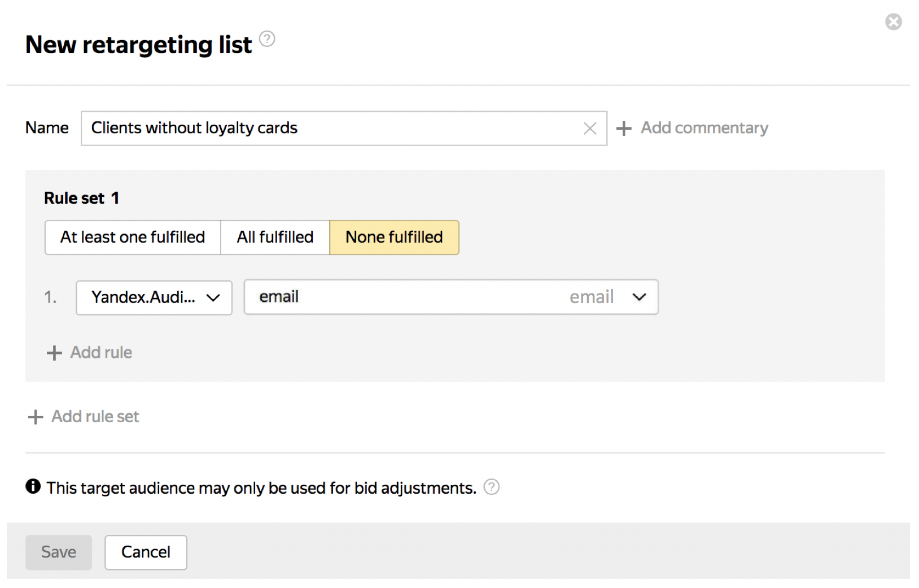
Task: Select the All fulfilled option
Action: pos(275,238)
